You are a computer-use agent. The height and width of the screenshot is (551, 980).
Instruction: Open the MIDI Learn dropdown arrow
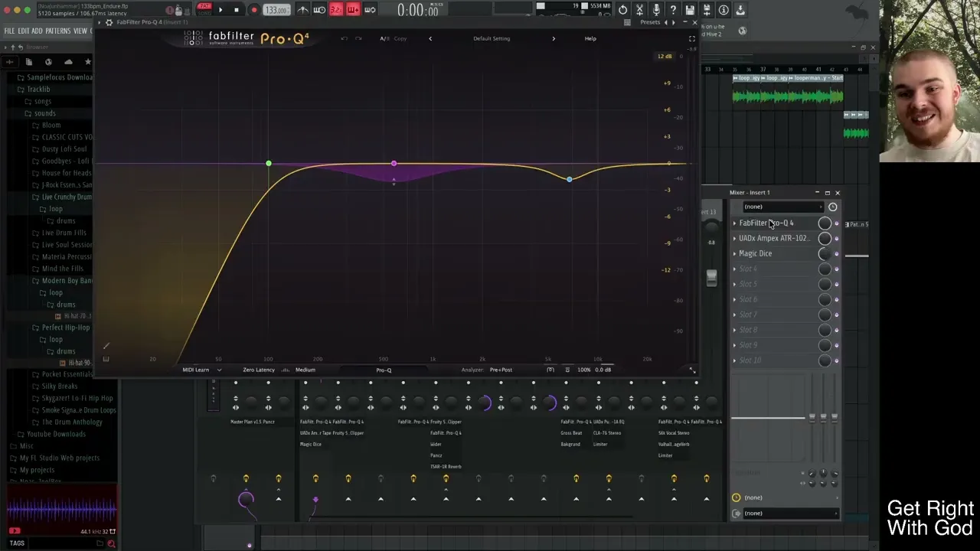219,370
